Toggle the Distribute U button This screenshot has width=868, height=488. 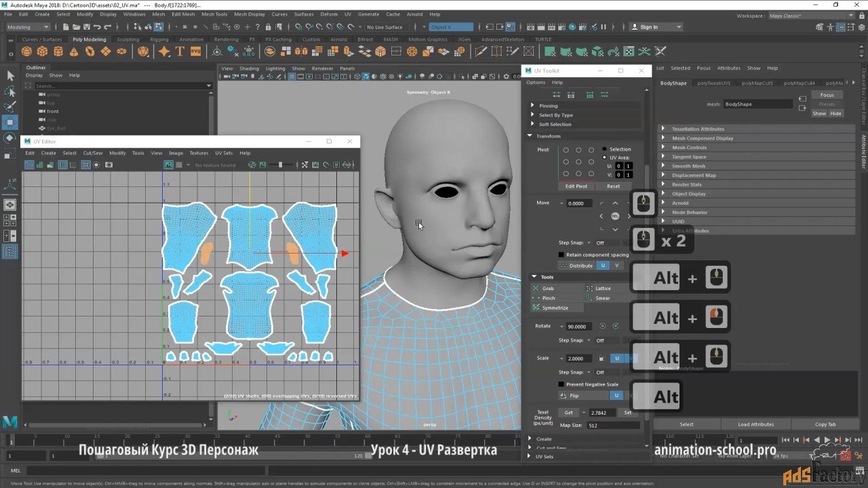(x=603, y=265)
